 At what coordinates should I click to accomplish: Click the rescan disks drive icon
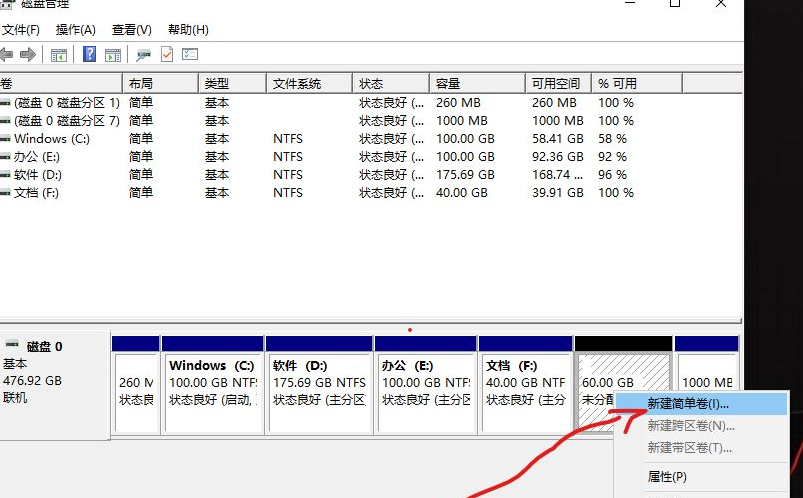(x=144, y=54)
